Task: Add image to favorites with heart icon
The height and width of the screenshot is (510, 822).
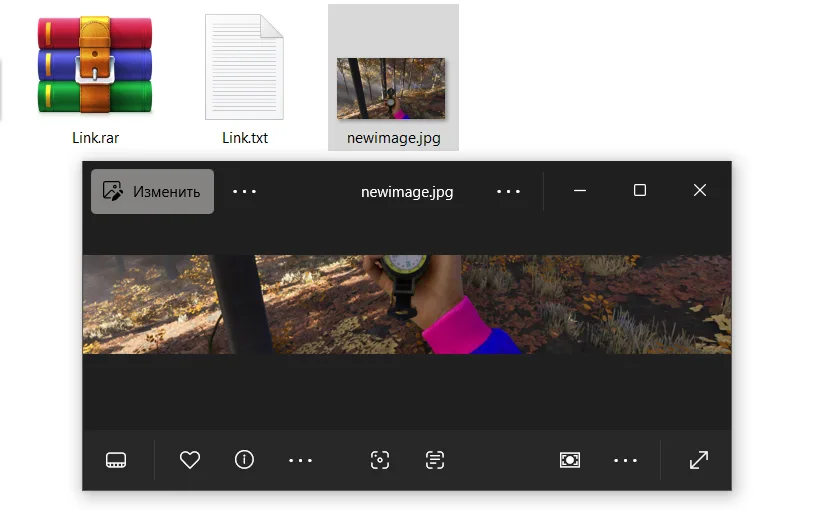Action: (190, 460)
